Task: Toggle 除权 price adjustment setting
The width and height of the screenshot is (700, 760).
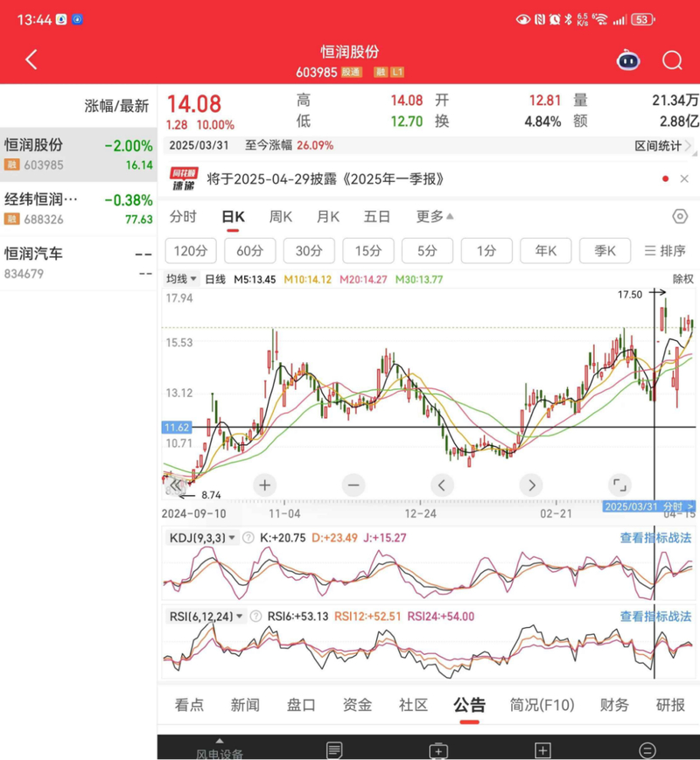Action: point(682,279)
